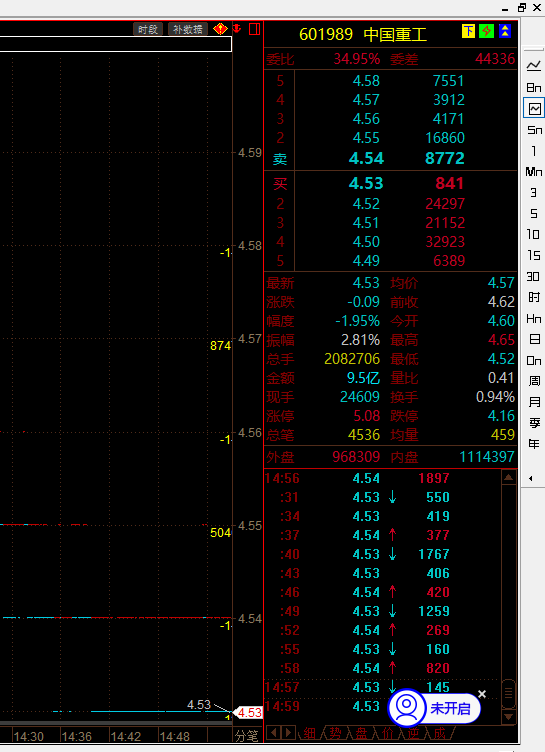Screen dimensions: 545x752
Task: Close the 未开启 floating widget
Action: (x=482, y=694)
